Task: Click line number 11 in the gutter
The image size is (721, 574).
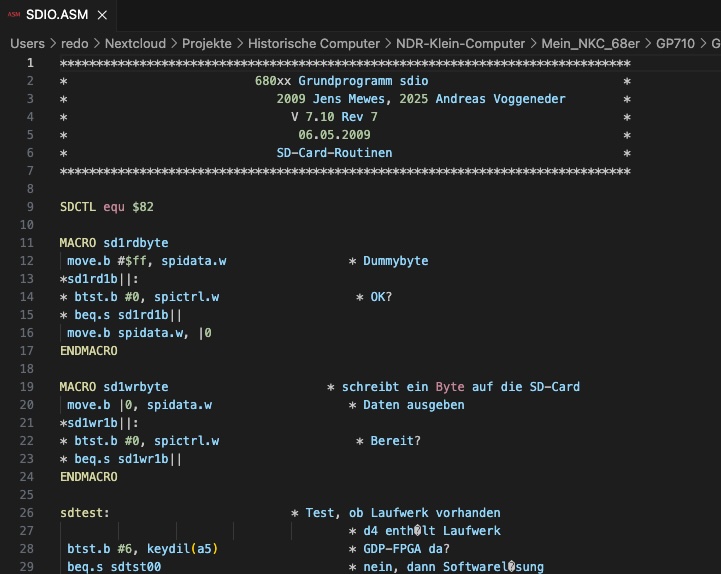Action: click(x=27, y=243)
